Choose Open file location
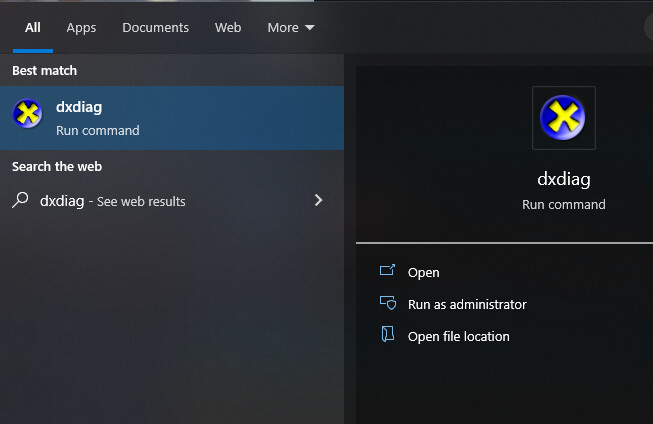Image resolution: width=653 pixels, height=424 pixels. [459, 336]
